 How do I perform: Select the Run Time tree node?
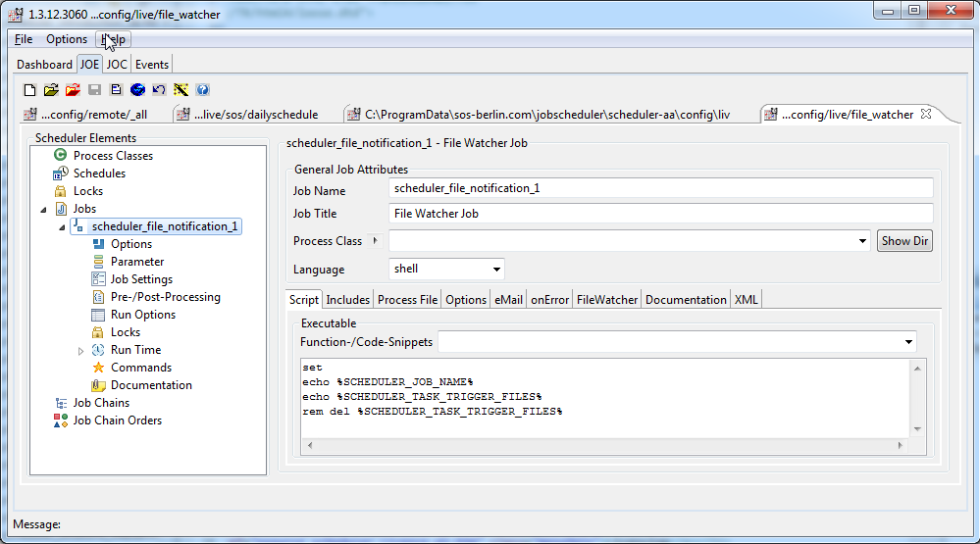tap(135, 350)
